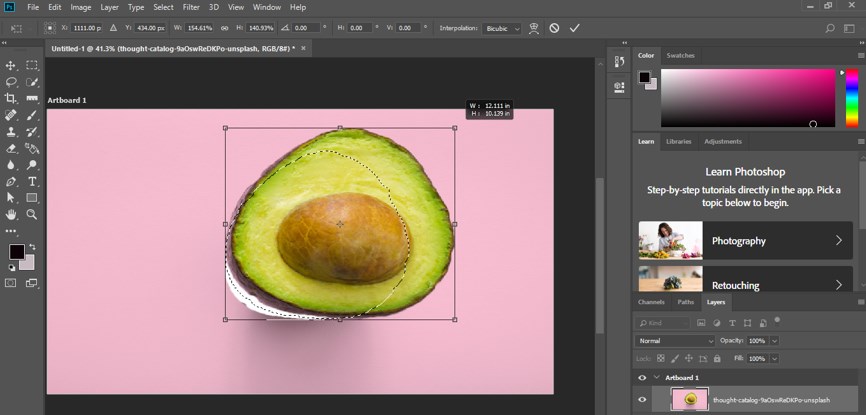Select the Move tool

click(x=11, y=65)
